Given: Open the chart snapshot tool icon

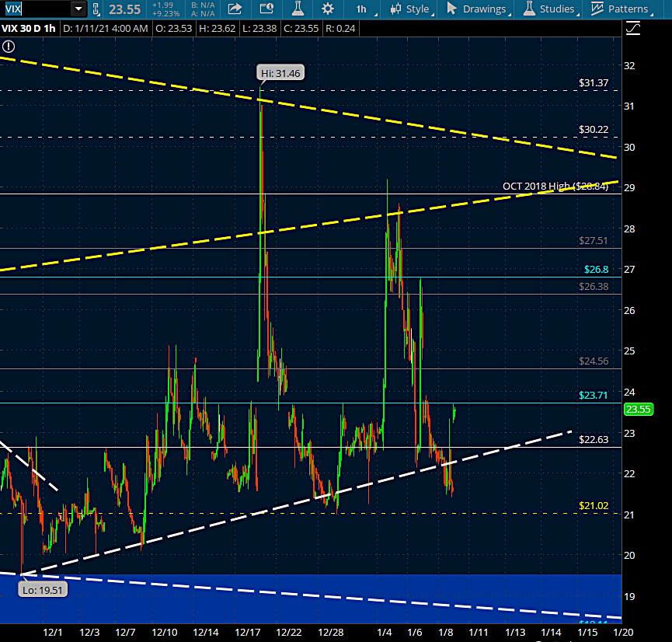Looking at the screenshot, I should (266, 9).
